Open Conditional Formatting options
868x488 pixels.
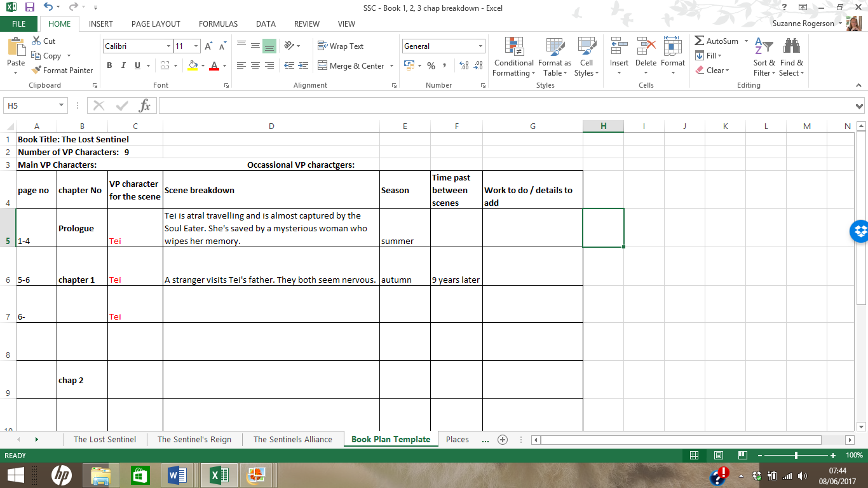pyautogui.click(x=513, y=57)
